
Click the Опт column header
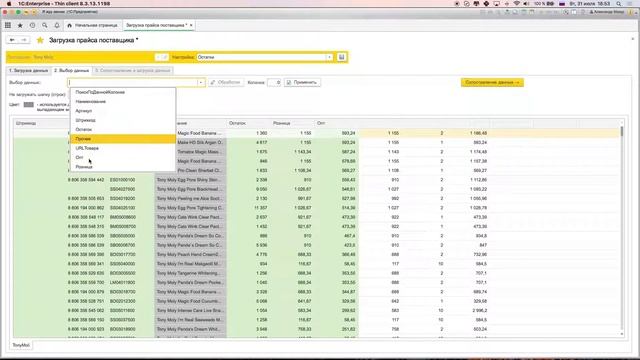point(336,123)
